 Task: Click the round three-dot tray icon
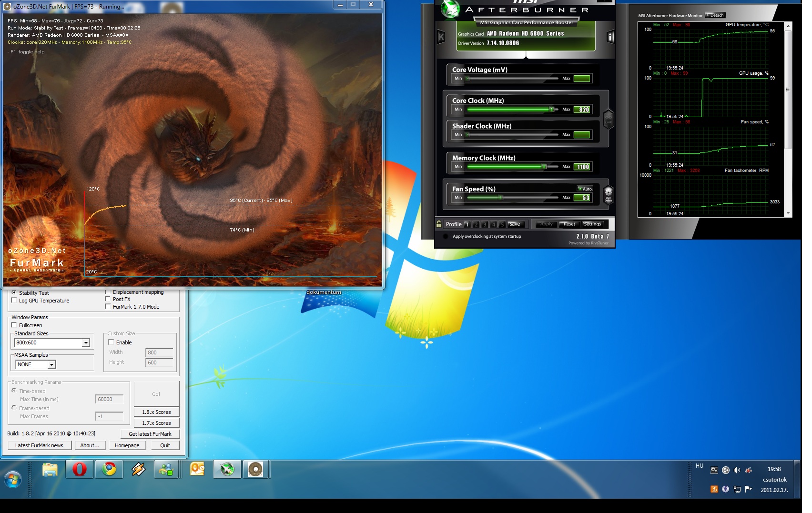(x=725, y=470)
